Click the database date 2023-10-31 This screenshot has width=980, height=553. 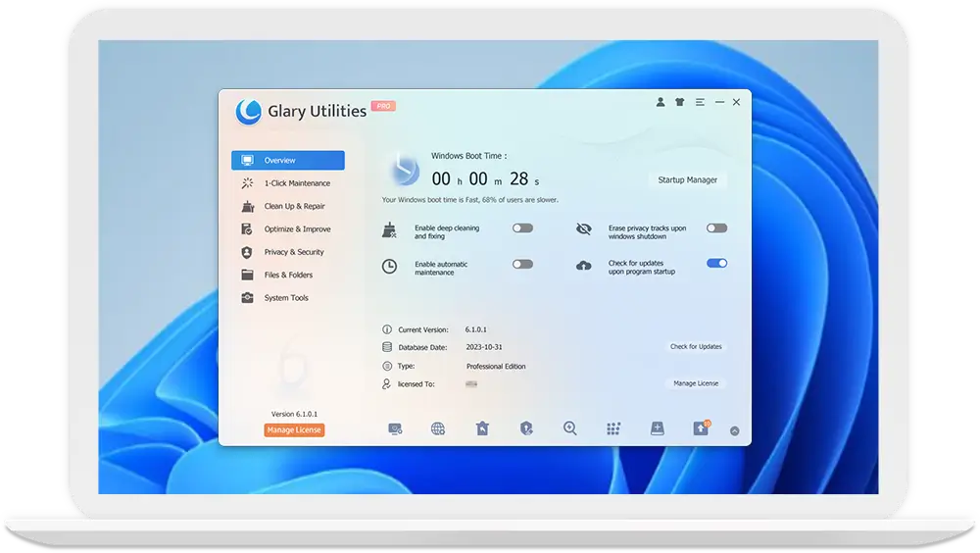(x=484, y=347)
